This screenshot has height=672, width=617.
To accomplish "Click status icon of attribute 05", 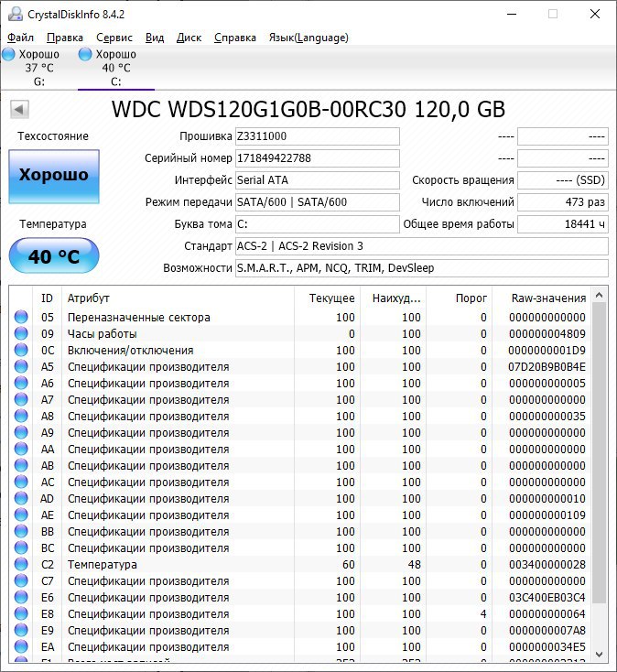I will pyautogui.click(x=21, y=317).
